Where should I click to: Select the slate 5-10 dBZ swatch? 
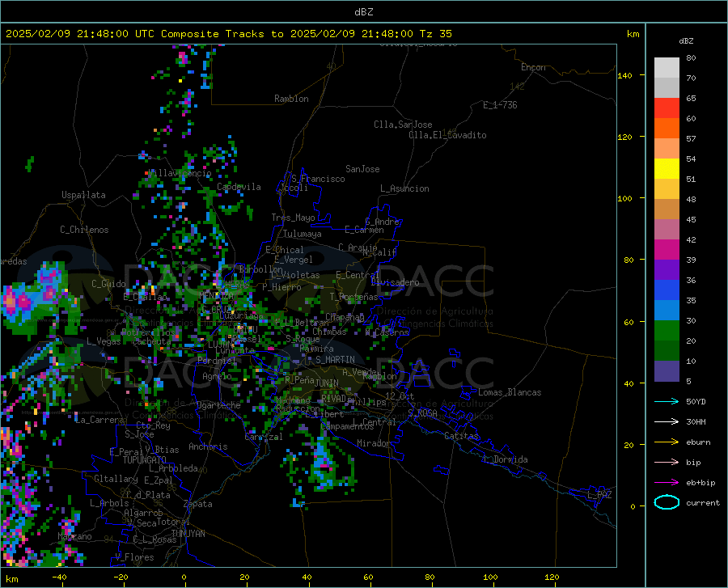point(667,371)
